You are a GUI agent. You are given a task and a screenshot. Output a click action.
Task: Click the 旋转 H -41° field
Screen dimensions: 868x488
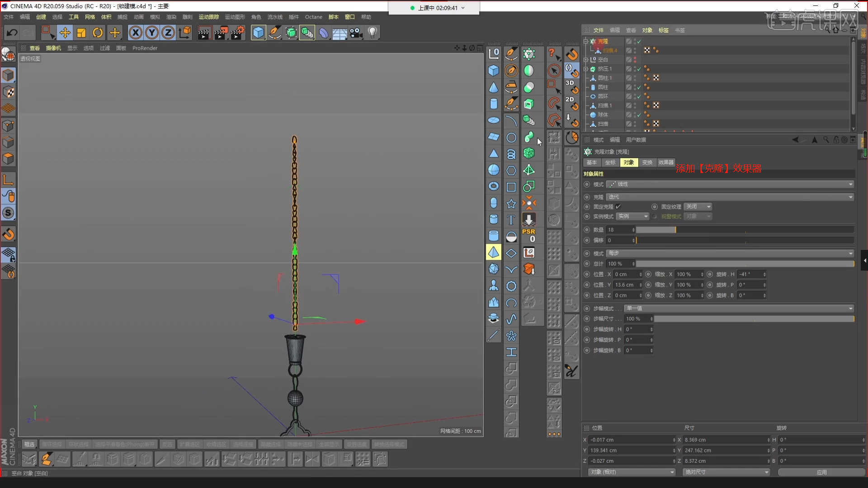752,274
